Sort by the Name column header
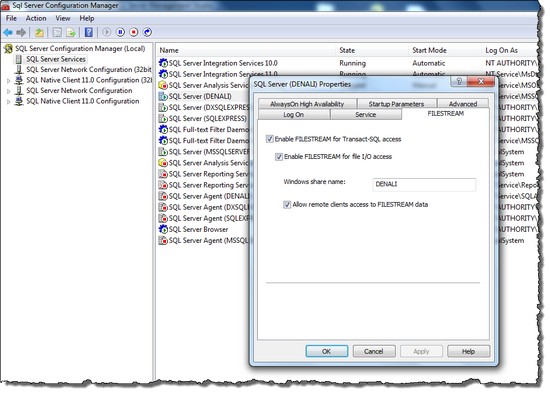Viewport: 550px width, 393px height. click(246, 50)
